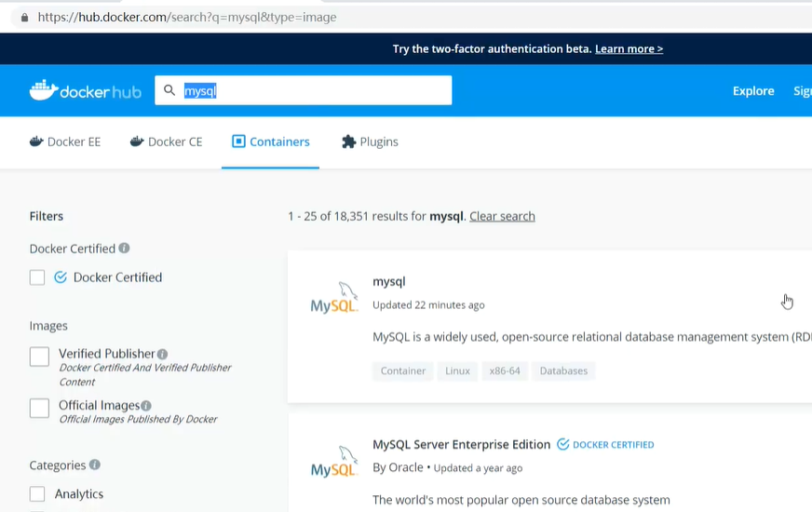Click the search magnifier icon
The image size is (812, 512).
coord(169,90)
